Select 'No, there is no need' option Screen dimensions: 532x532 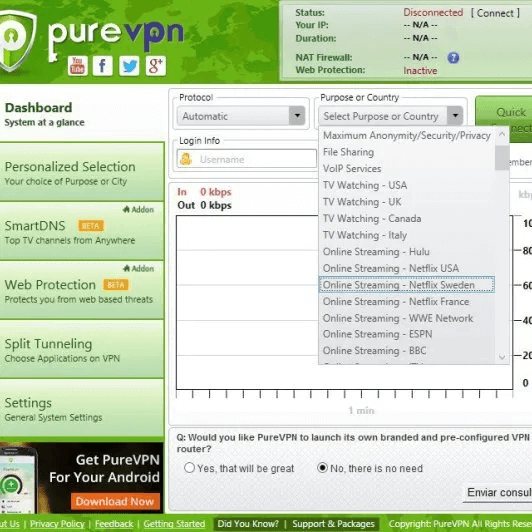pos(322,468)
